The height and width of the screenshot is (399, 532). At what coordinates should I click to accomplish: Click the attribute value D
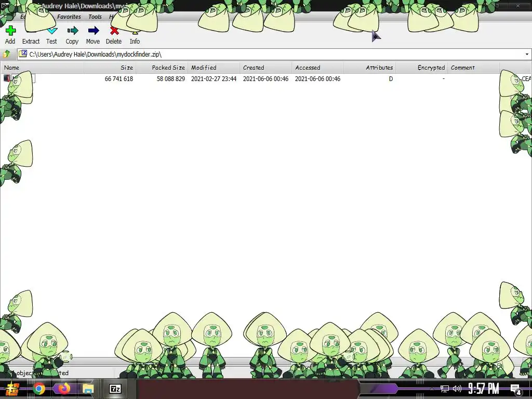[391, 79]
